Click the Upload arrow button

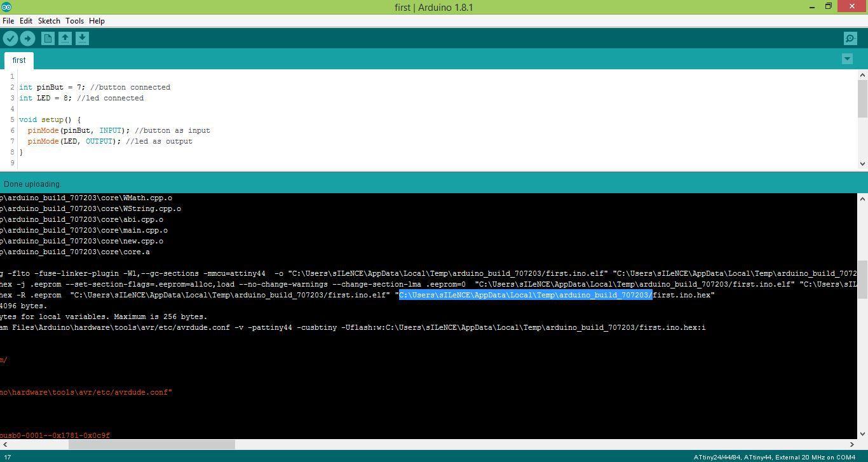27,39
